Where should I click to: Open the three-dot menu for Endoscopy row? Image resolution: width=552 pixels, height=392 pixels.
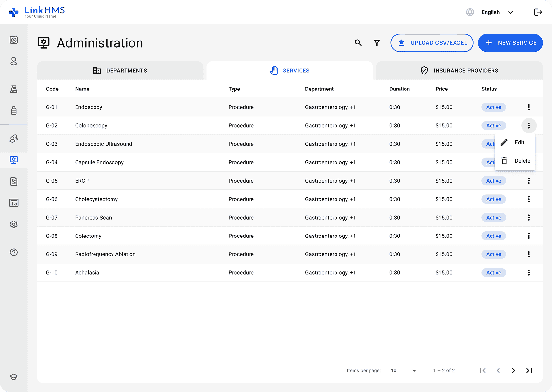tap(529, 107)
